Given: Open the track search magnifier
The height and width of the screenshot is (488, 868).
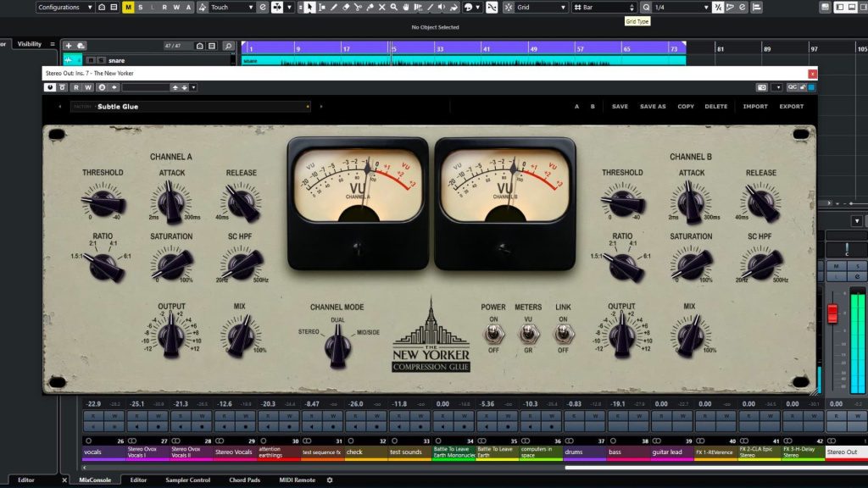Looking at the screenshot, I should point(228,46).
